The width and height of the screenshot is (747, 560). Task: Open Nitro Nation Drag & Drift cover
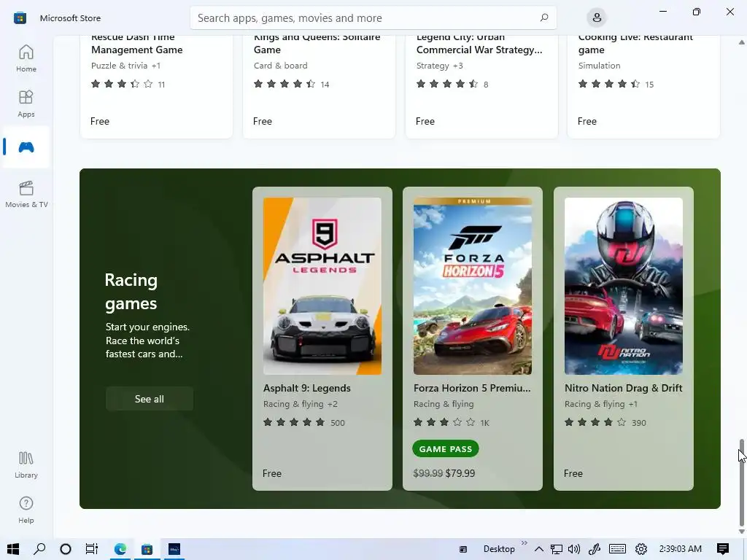coord(624,286)
